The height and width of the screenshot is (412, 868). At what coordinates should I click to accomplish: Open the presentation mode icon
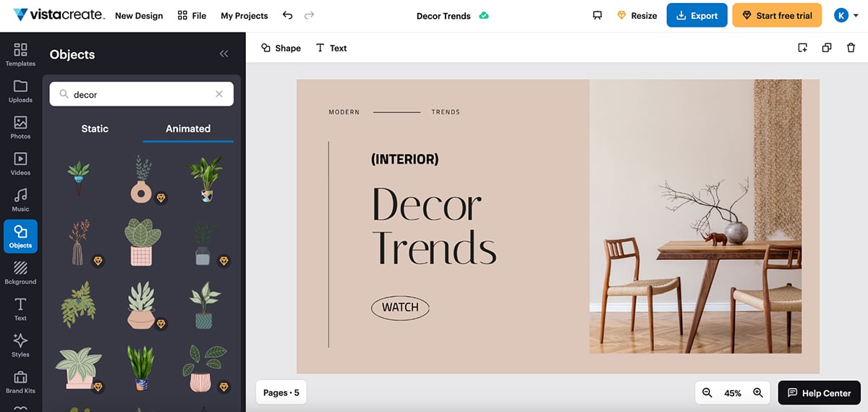[x=597, y=15]
